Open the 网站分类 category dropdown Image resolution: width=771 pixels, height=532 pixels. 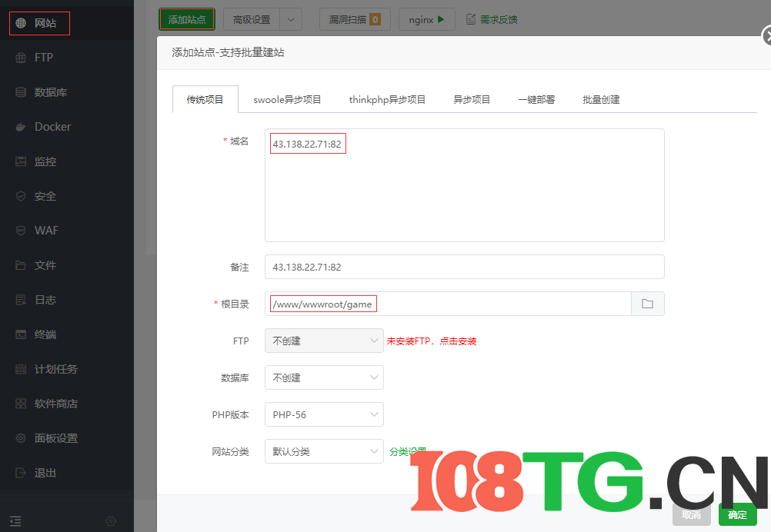pyautogui.click(x=324, y=451)
